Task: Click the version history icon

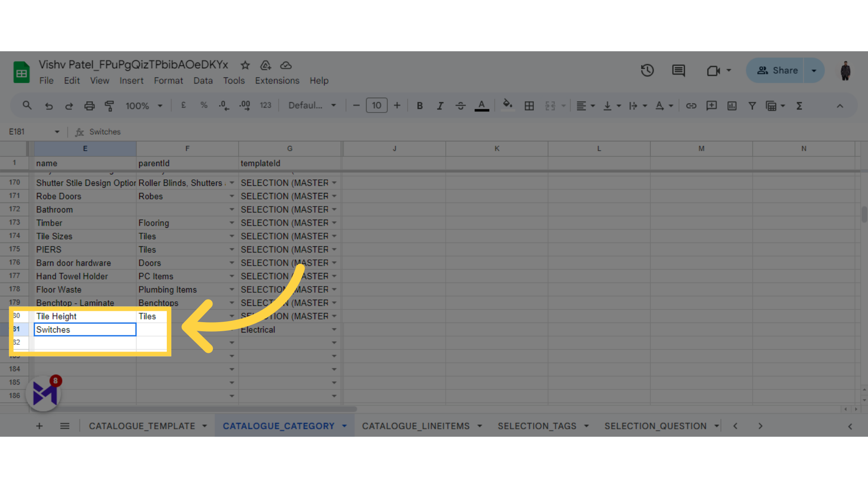Action: tap(647, 70)
